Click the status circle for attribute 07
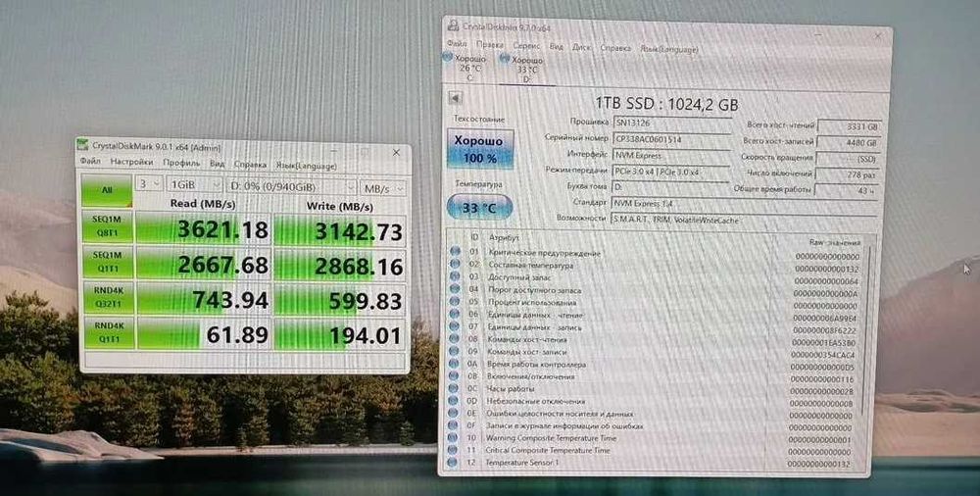The height and width of the screenshot is (496, 980). tap(455, 326)
